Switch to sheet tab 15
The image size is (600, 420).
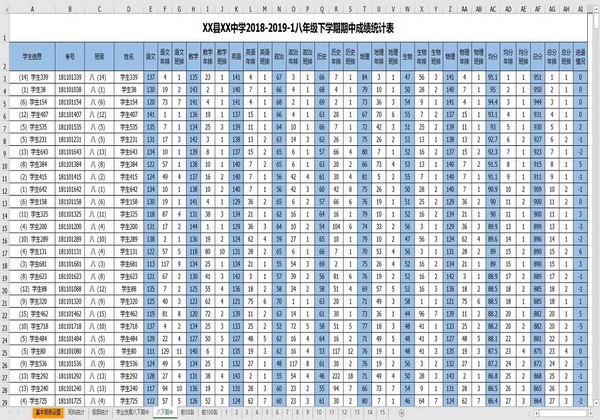[x=382, y=413]
